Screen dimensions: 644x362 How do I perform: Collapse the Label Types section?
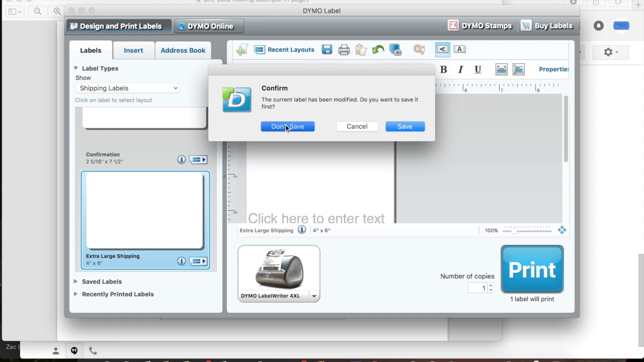pyautogui.click(x=75, y=68)
